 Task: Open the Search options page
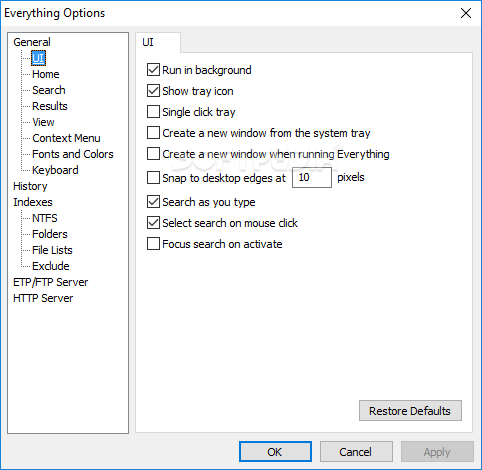pos(49,90)
